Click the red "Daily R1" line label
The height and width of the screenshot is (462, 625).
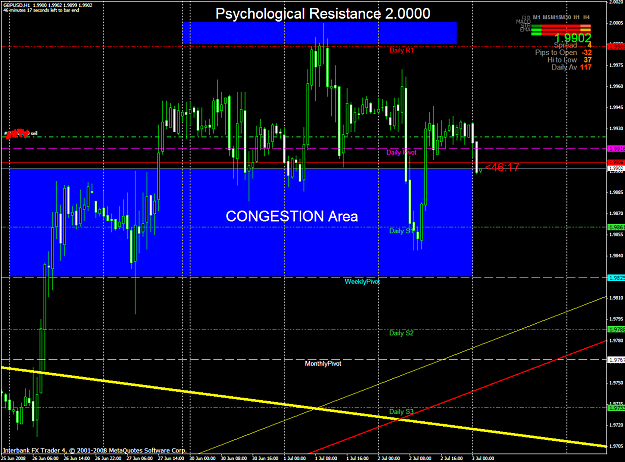(x=401, y=51)
